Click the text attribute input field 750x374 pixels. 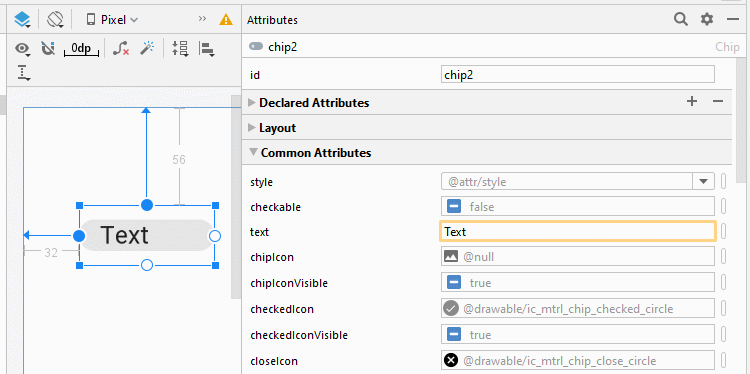pos(577,232)
